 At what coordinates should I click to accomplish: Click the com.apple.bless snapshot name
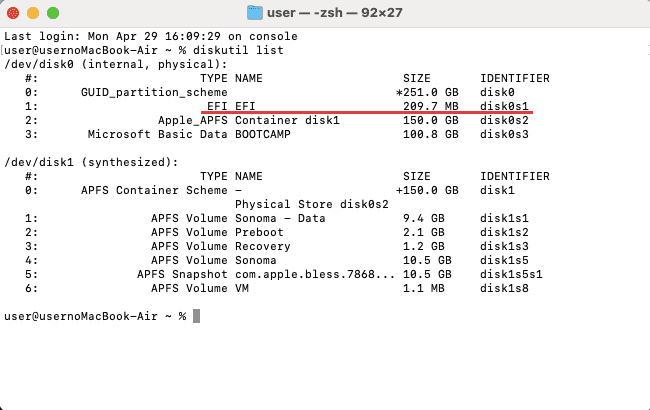point(315,274)
